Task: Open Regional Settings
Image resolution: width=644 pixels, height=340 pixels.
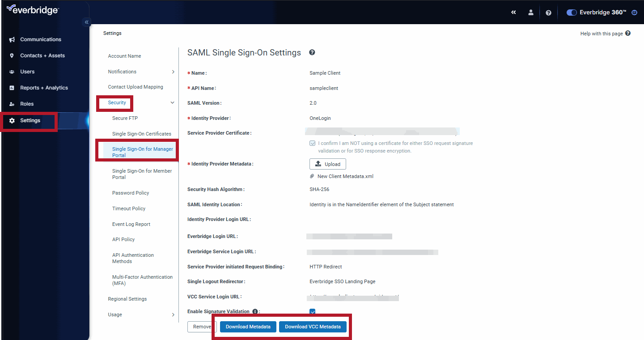Action: point(127,299)
